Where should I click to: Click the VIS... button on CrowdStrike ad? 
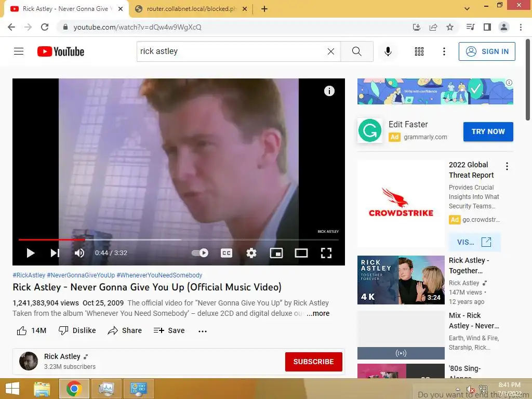[x=474, y=242]
